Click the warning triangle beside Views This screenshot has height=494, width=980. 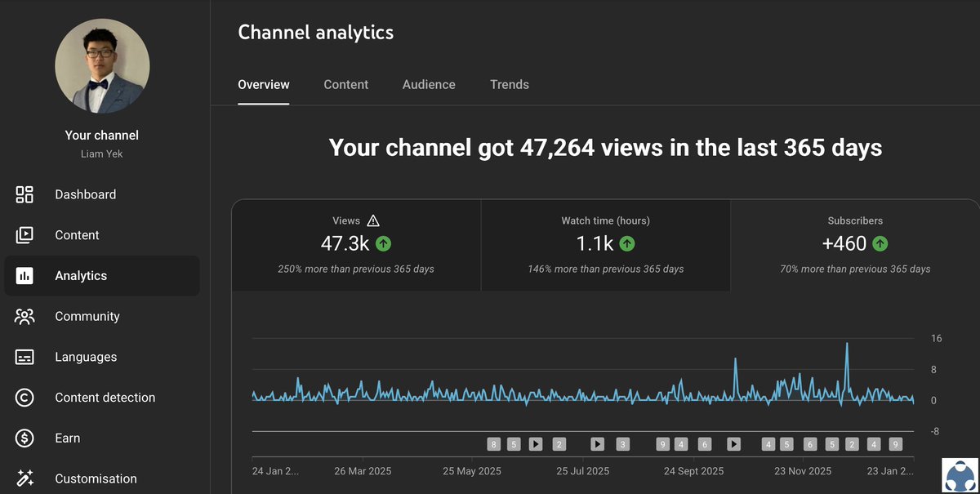[373, 220]
